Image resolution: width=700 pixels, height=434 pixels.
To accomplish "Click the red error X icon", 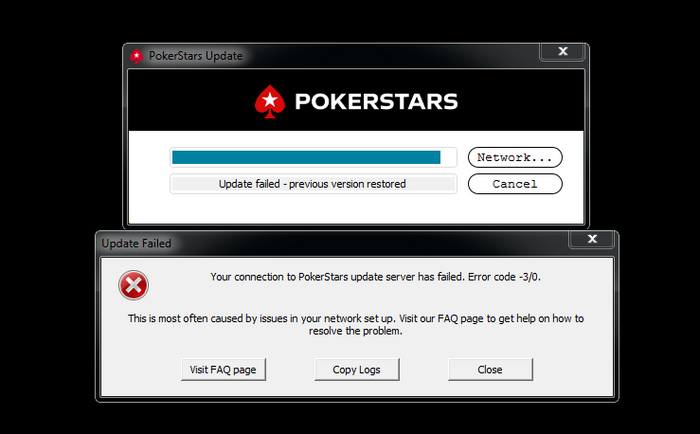I will pyautogui.click(x=133, y=285).
